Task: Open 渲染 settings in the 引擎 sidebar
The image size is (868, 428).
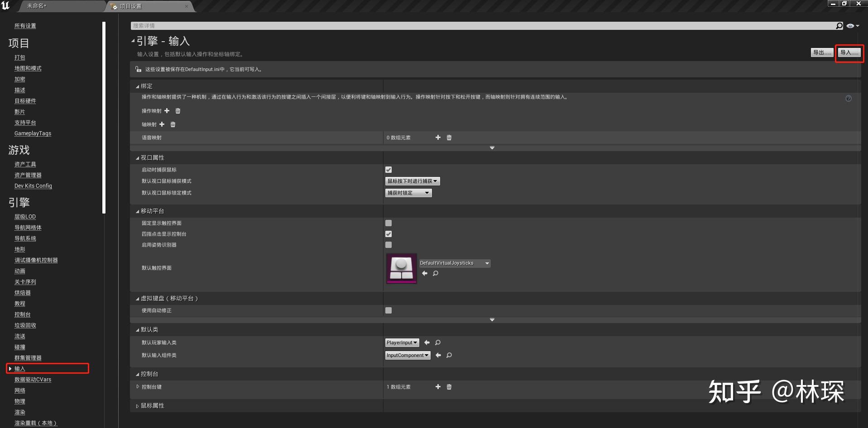Action: [19, 412]
